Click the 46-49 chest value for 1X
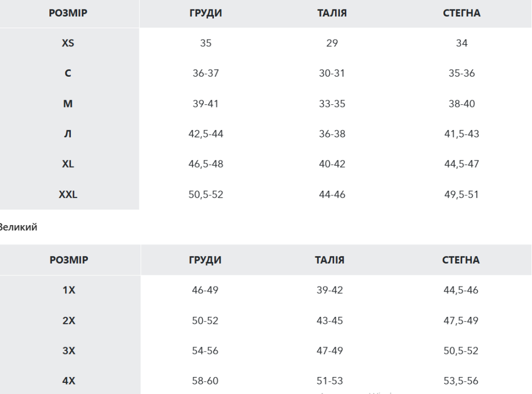This screenshot has width=532, height=394. [205, 290]
